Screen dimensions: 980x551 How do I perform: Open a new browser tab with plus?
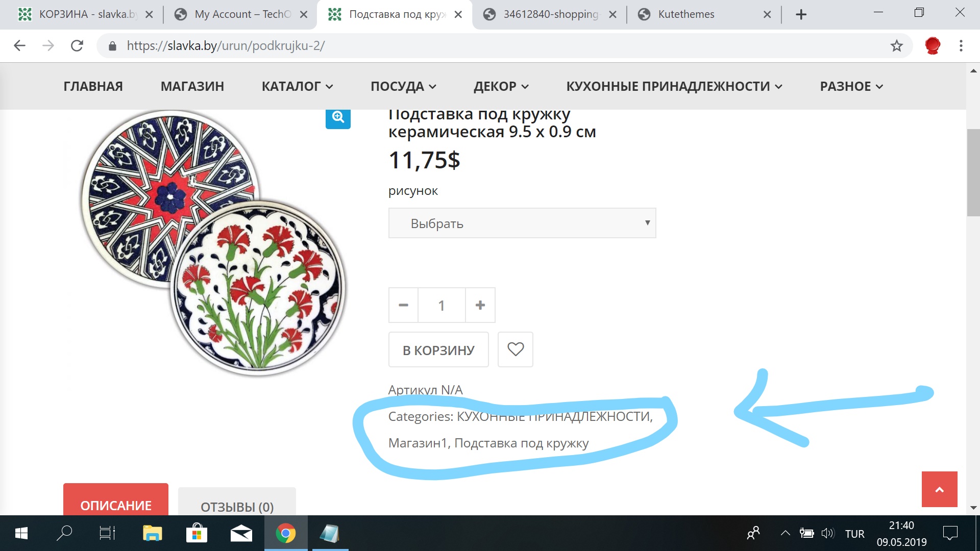[x=801, y=15]
